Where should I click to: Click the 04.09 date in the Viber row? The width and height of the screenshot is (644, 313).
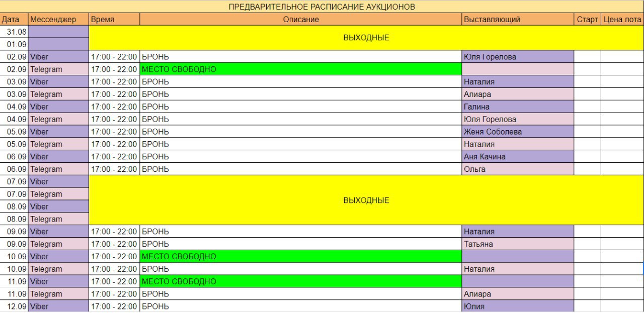point(14,107)
